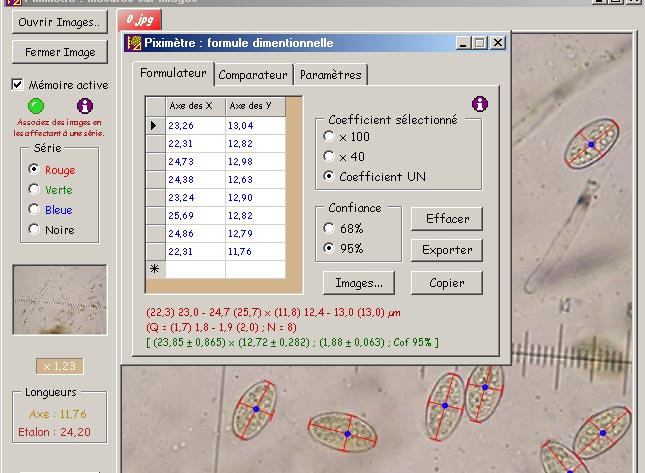Set confidence to 95%
The height and width of the screenshot is (473, 645).
coord(329,248)
